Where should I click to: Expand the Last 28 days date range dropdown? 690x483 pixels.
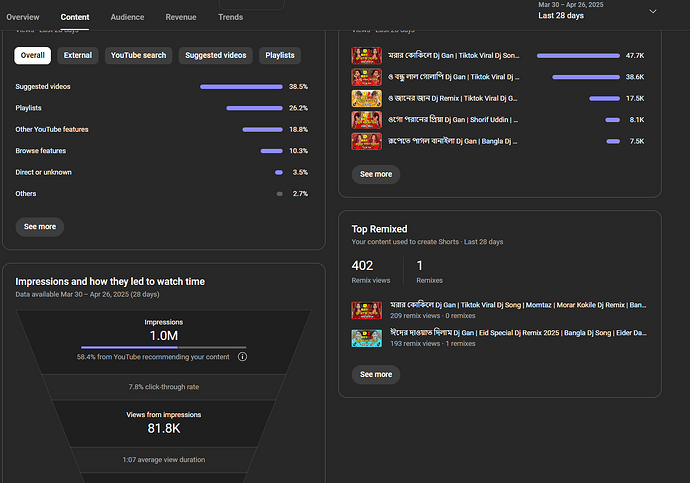click(597, 11)
